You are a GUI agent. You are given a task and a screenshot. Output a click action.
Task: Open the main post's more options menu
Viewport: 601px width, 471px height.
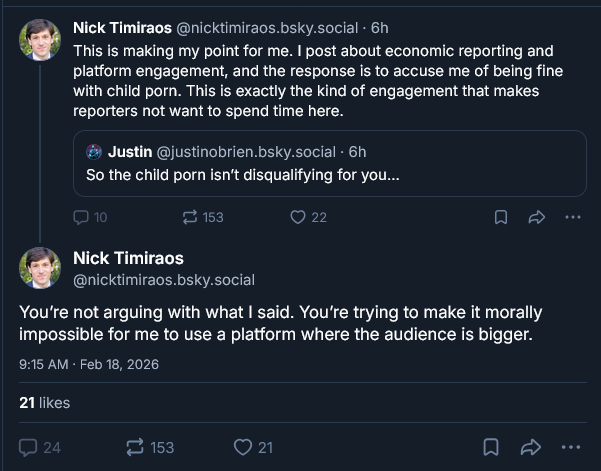(572, 447)
